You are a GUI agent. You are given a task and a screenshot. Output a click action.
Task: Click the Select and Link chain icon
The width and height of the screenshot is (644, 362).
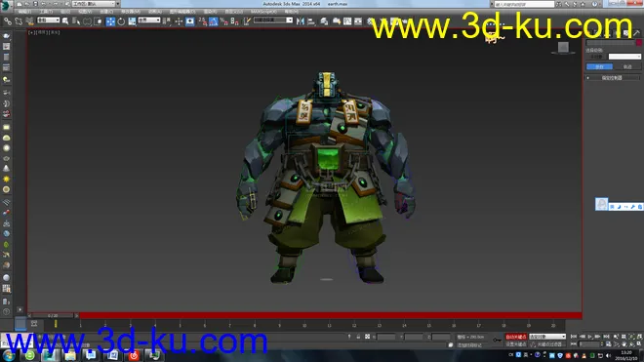click(8, 21)
